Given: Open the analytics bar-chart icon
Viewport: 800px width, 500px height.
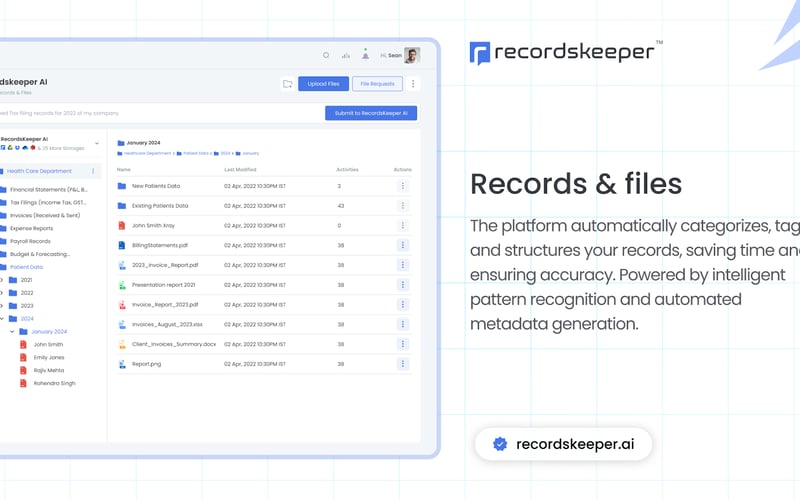Looking at the screenshot, I should [x=346, y=55].
